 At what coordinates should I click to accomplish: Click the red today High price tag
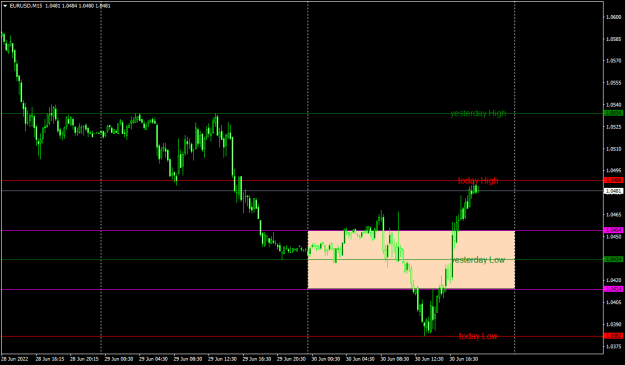tap(614, 181)
